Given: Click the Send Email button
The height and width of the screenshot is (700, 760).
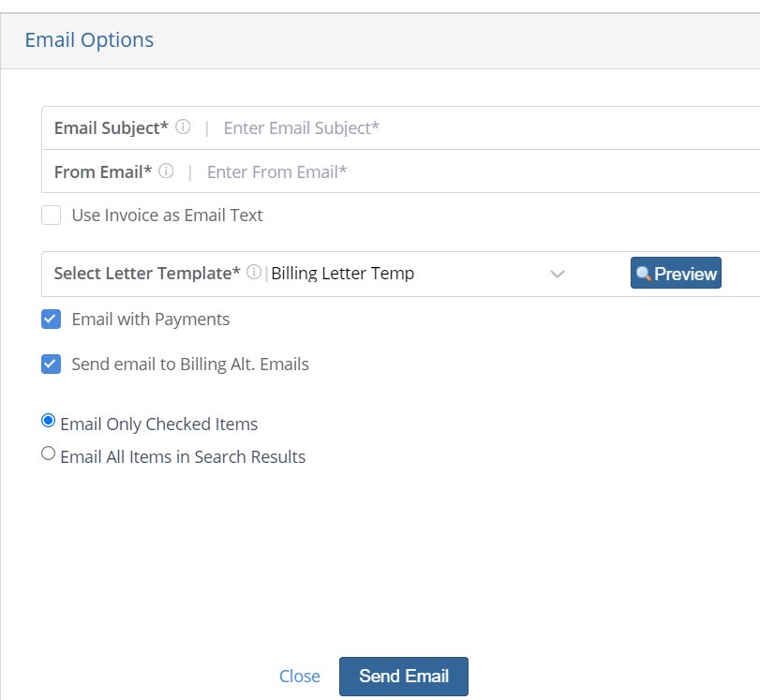Looking at the screenshot, I should pos(404,676).
